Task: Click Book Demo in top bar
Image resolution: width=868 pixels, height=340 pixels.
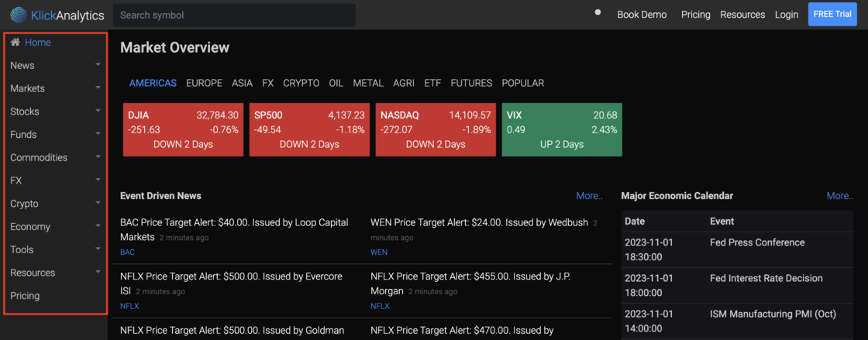Action: [x=642, y=15]
